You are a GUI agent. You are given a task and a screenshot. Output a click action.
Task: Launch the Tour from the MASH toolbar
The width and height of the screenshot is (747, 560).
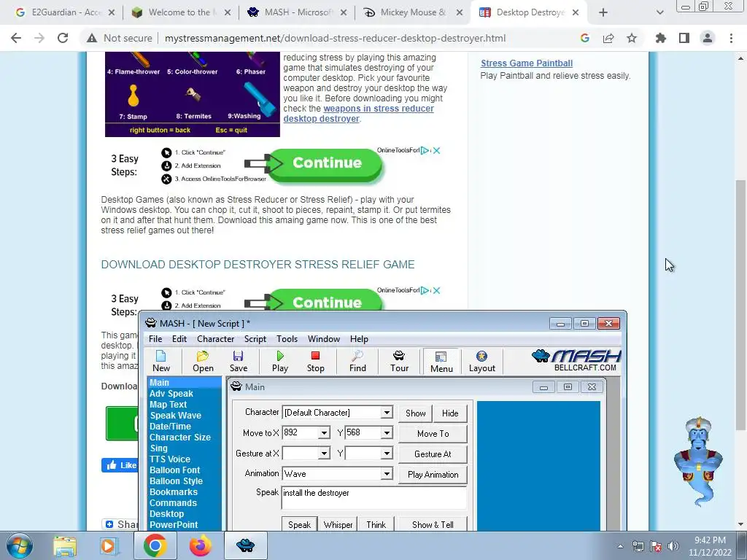(x=399, y=361)
